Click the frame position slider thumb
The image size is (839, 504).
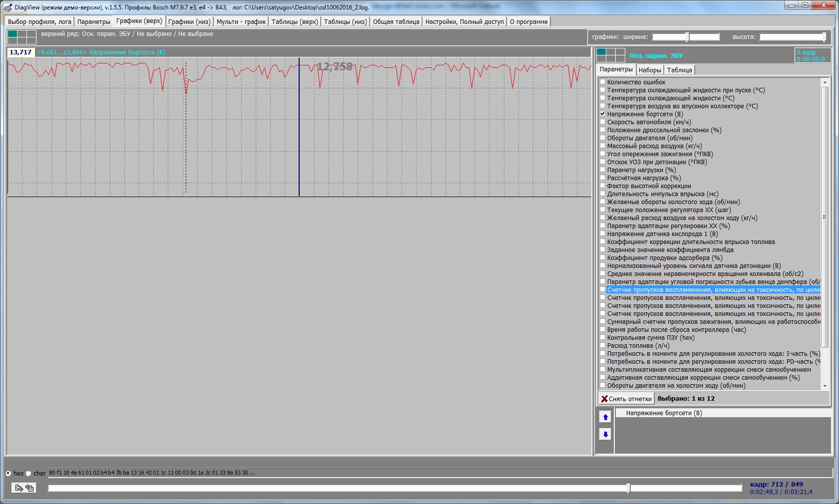tap(628, 488)
